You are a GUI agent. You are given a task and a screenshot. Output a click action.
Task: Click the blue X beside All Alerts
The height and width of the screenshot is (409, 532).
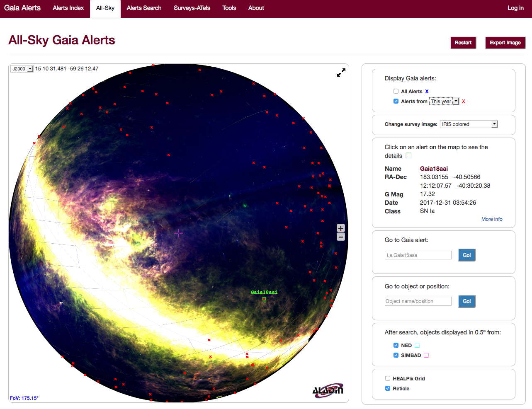click(x=427, y=92)
